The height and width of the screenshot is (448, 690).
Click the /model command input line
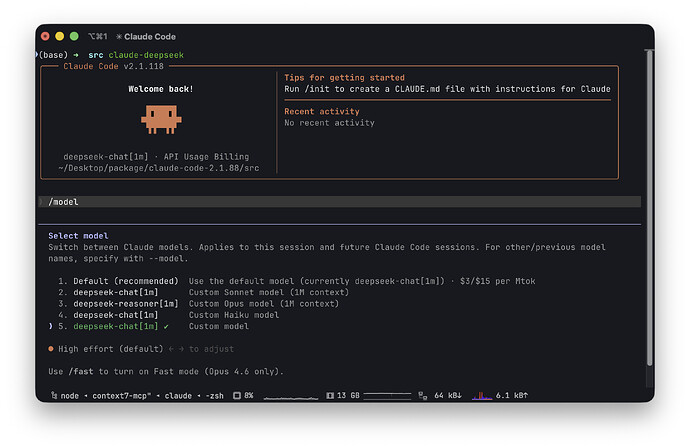click(x=340, y=202)
